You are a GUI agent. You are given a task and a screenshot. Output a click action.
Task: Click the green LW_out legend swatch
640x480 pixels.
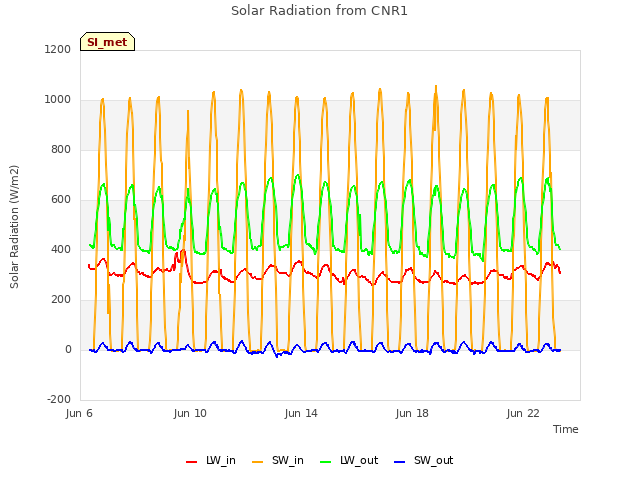326,462
